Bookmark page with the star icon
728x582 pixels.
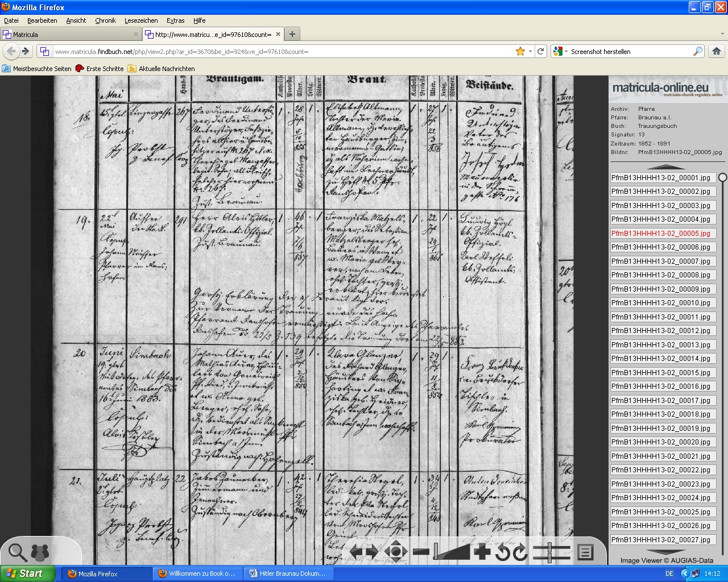[520, 51]
